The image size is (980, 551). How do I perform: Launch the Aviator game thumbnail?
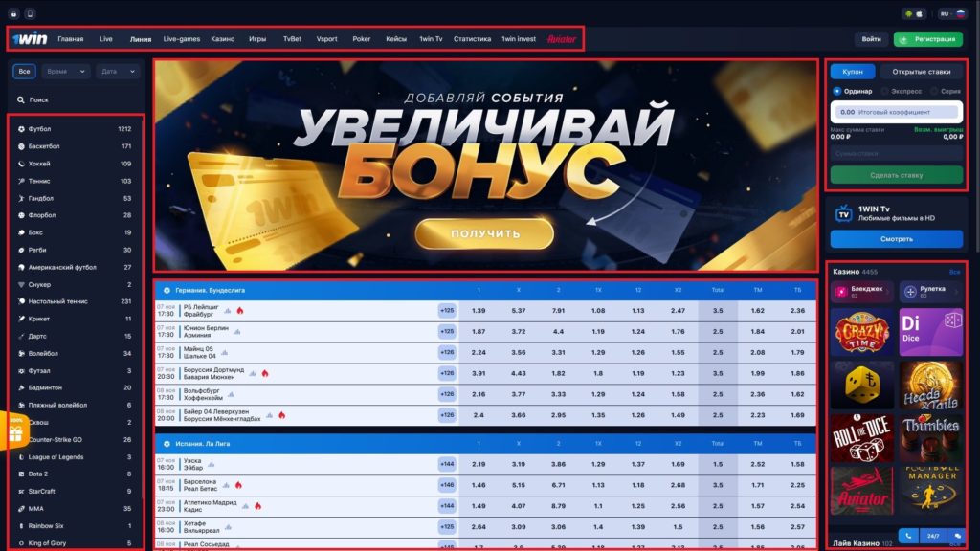pos(862,491)
